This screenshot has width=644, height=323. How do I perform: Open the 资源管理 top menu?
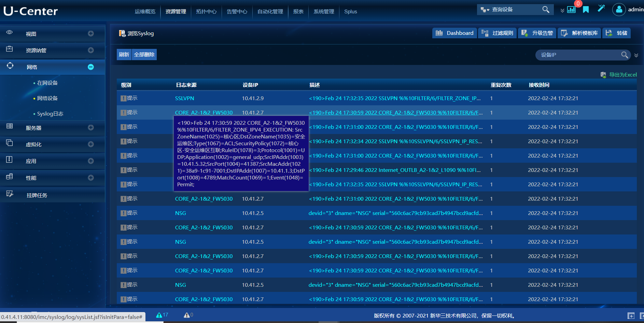coord(176,12)
